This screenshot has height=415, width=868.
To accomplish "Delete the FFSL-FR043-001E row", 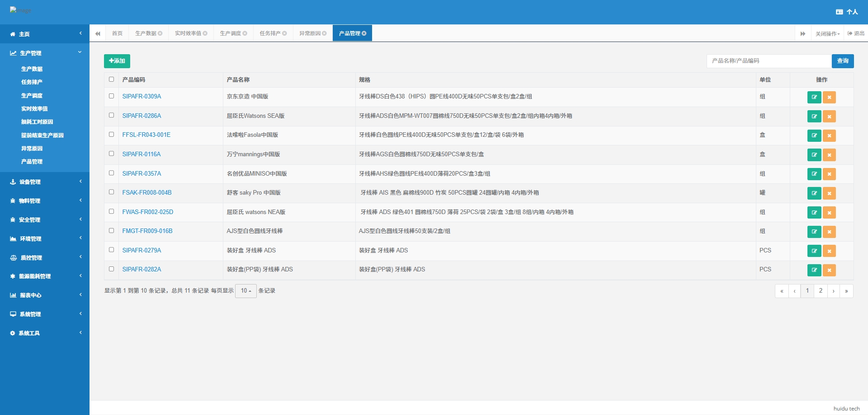I will (x=829, y=135).
